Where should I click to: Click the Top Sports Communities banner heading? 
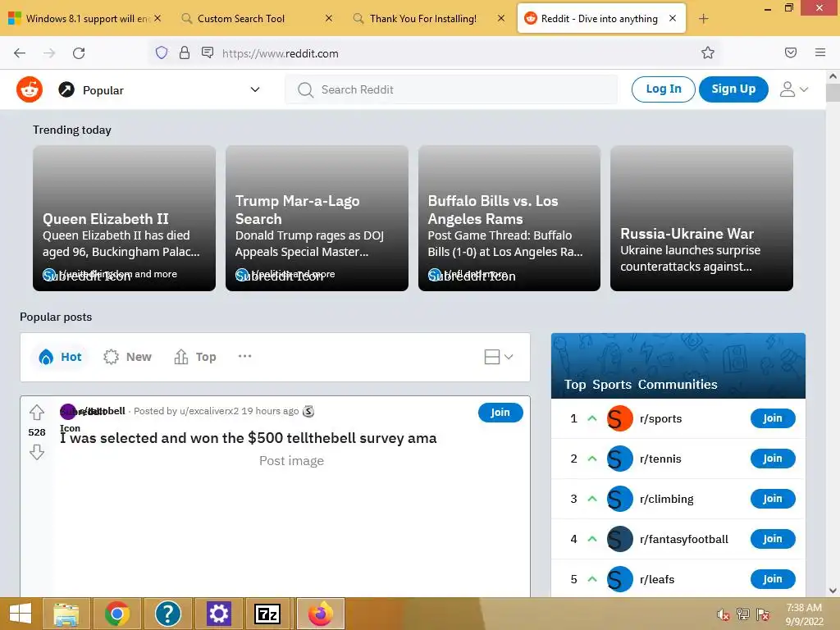(x=640, y=384)
